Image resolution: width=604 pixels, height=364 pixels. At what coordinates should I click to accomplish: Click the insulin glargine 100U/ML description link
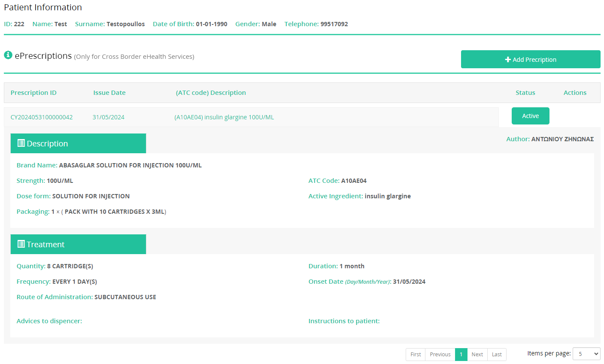point(224,117)
